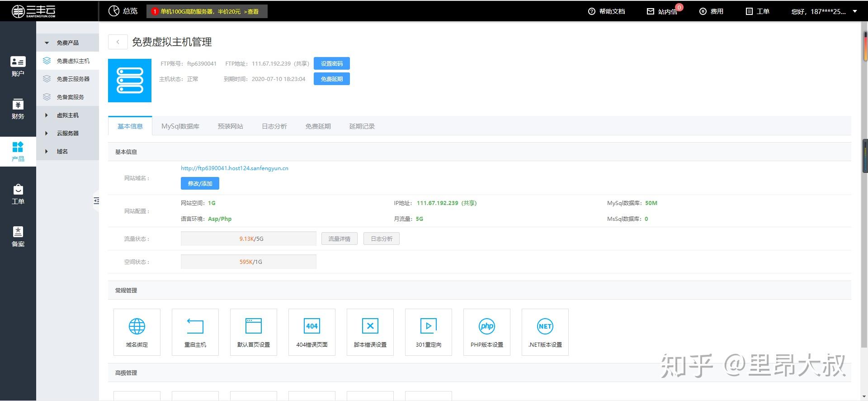Go back with the arrow button beside the title

point(118,42)
